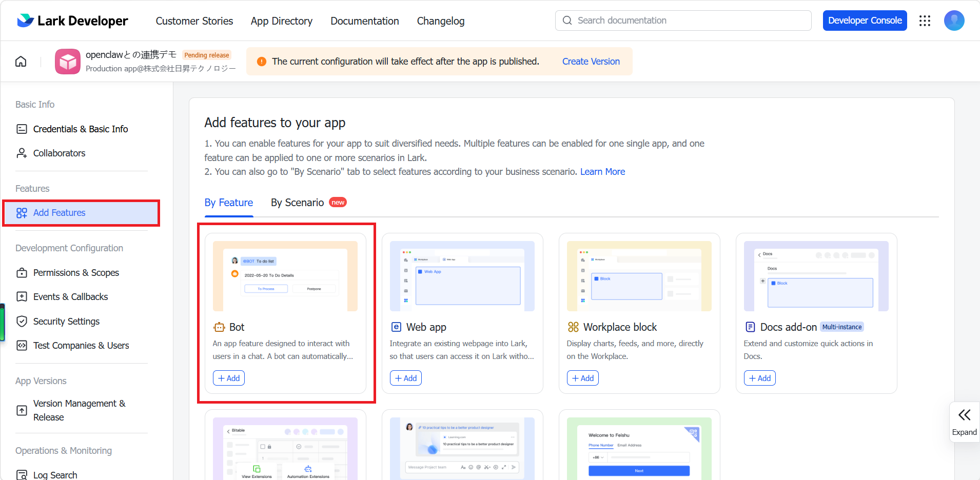The image size is (980, 480).
Task: Click the pink app cube icon
Action: click(x=68, y=62)
